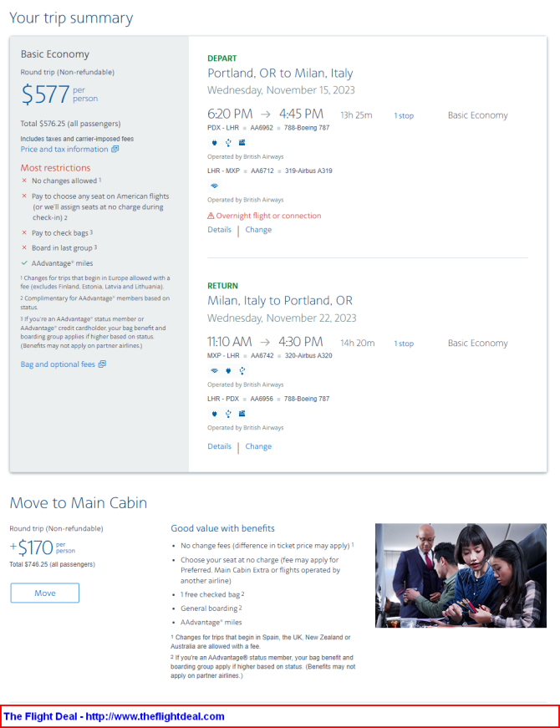Click new-window icon beside Bag and optional fees
This screenshot has height=728, width=560.
click(102, 364)
